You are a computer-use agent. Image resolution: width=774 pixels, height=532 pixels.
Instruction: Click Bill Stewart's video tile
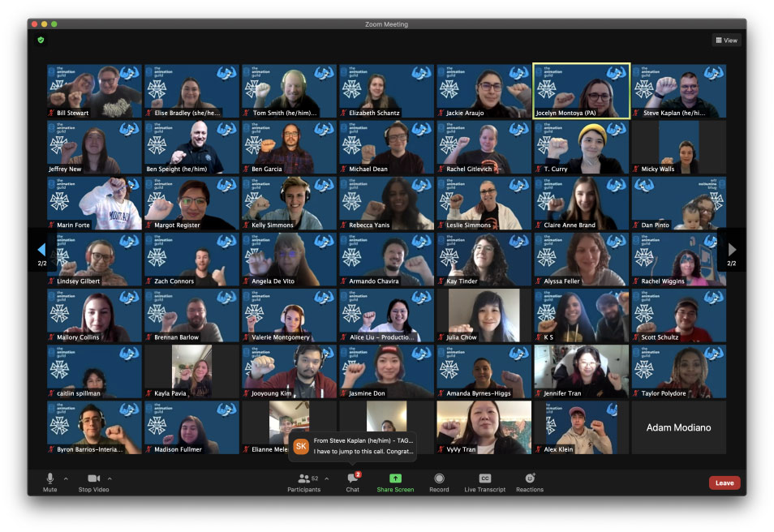click(x=94, y=91)
